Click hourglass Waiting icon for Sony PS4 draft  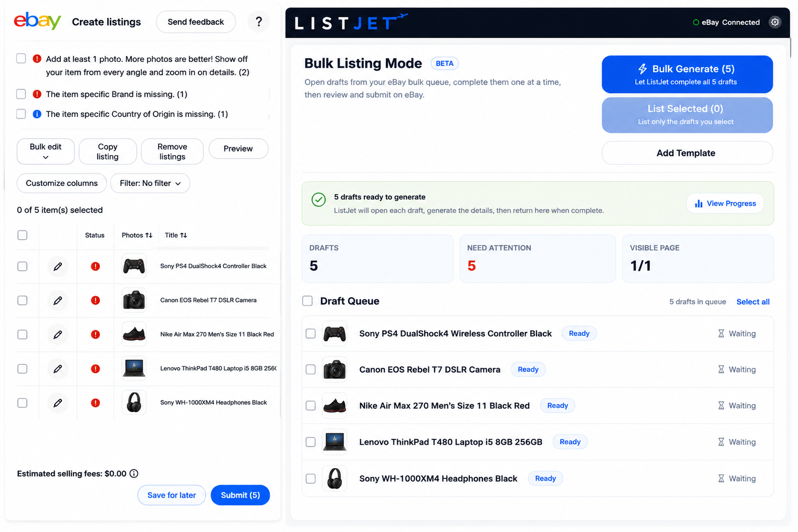[721, 334]
